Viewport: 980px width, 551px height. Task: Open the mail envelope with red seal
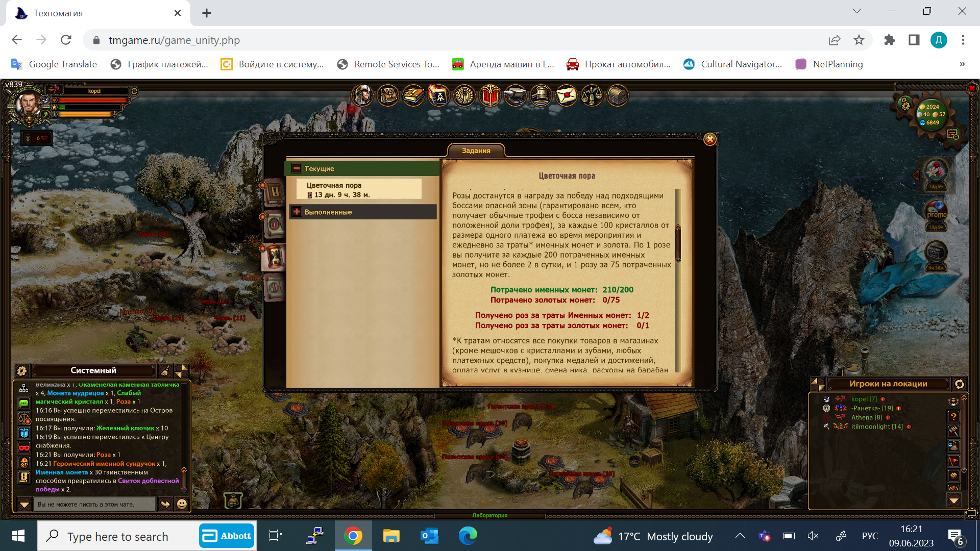(x=567, y=95)
